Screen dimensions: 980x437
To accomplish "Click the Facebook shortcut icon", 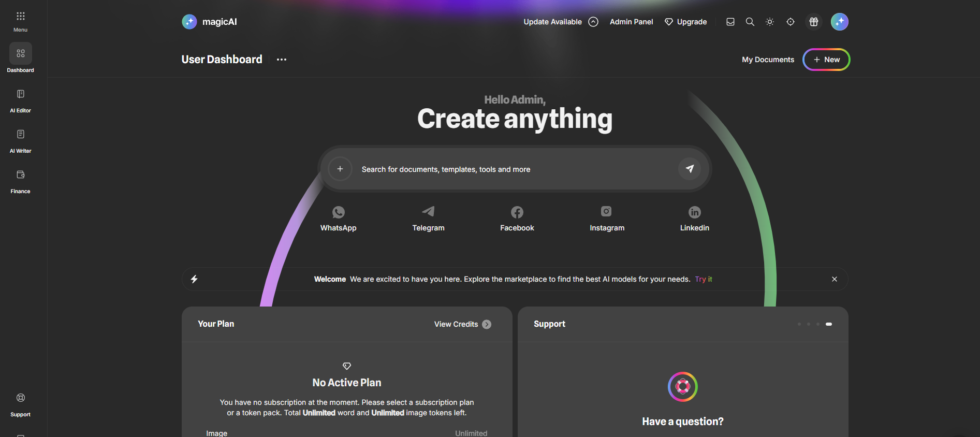I will point(517,212).
